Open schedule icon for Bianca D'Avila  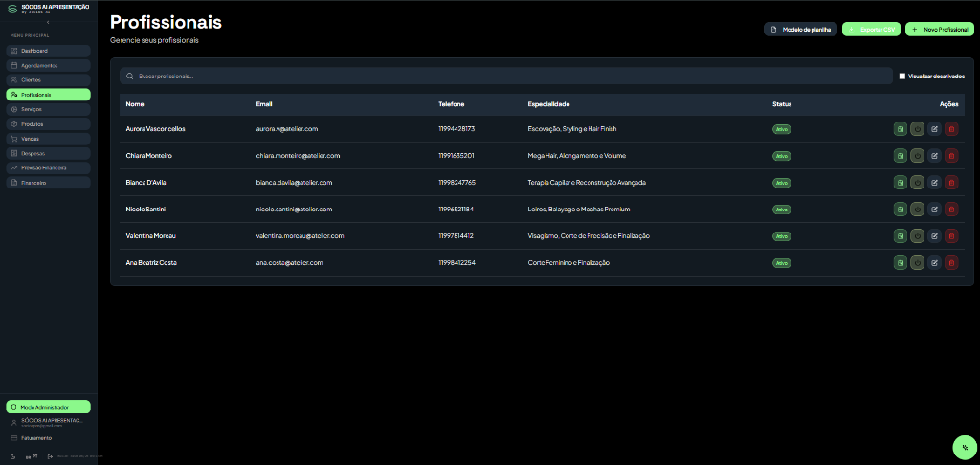[900, 183]
